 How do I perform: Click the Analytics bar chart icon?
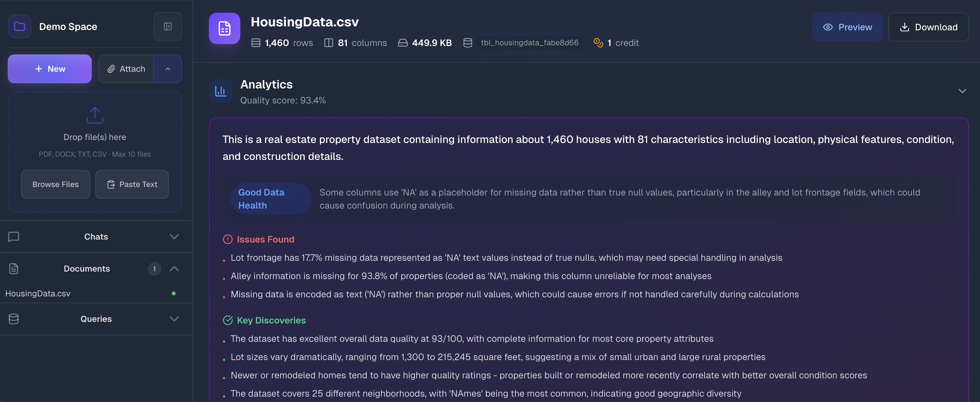click(x=220, y=91)
